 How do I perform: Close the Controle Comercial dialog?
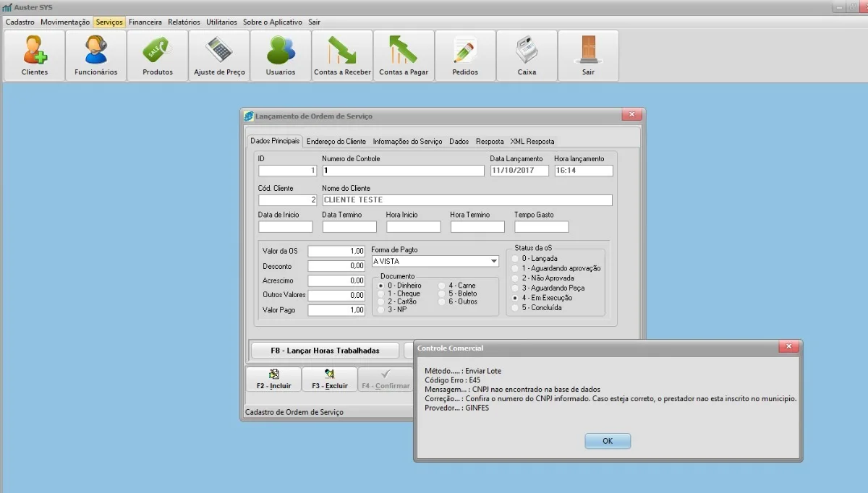point(789,347)
